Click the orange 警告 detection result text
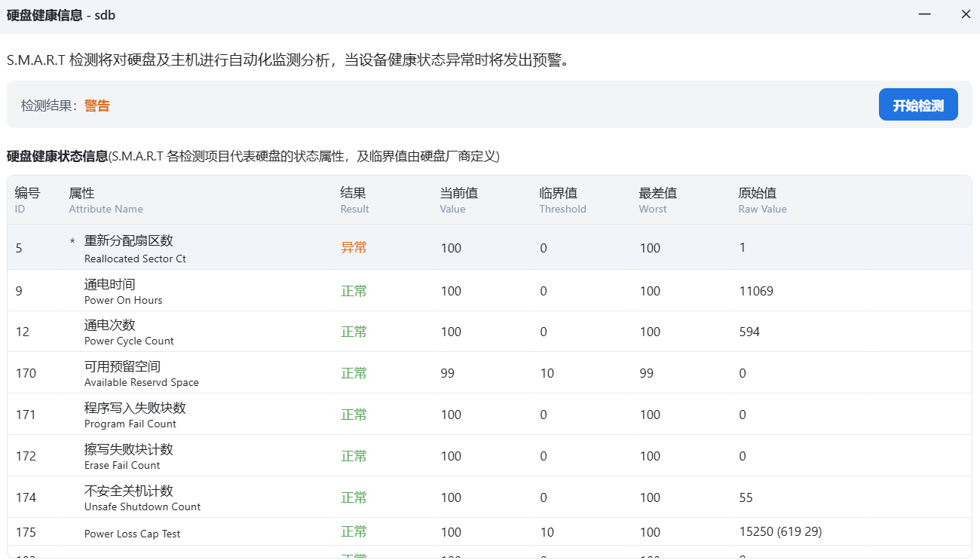Image resolution: width=980 pixels, height=560 pixels. coord(96,106)
